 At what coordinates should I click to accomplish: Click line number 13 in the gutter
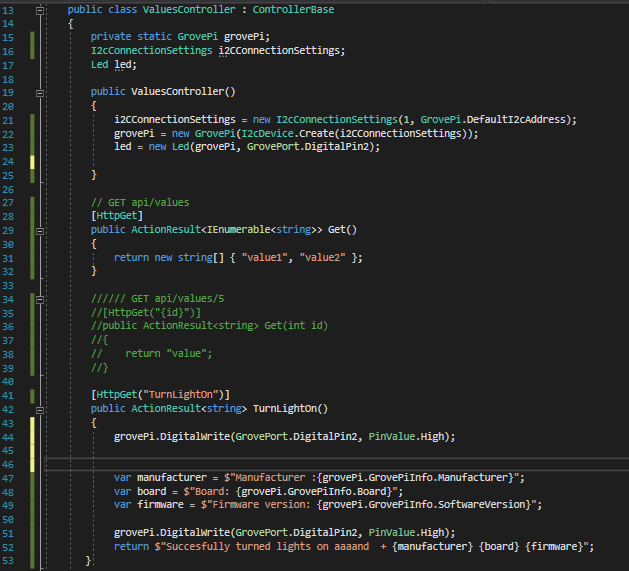tap(8, 10)
